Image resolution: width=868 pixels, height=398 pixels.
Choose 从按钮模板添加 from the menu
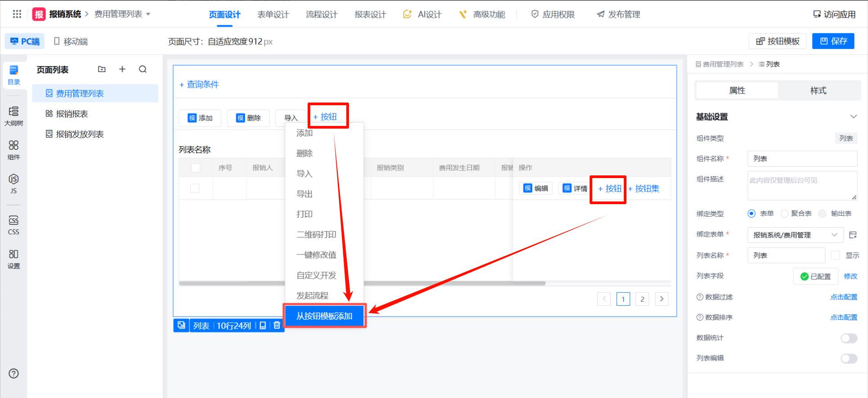[324, 316]
